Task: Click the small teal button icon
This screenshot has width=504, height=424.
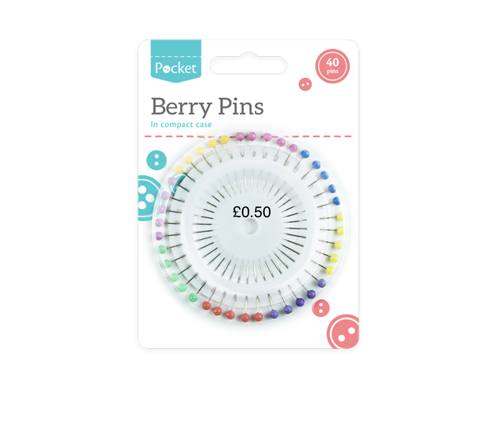Action: coord(157,160)
